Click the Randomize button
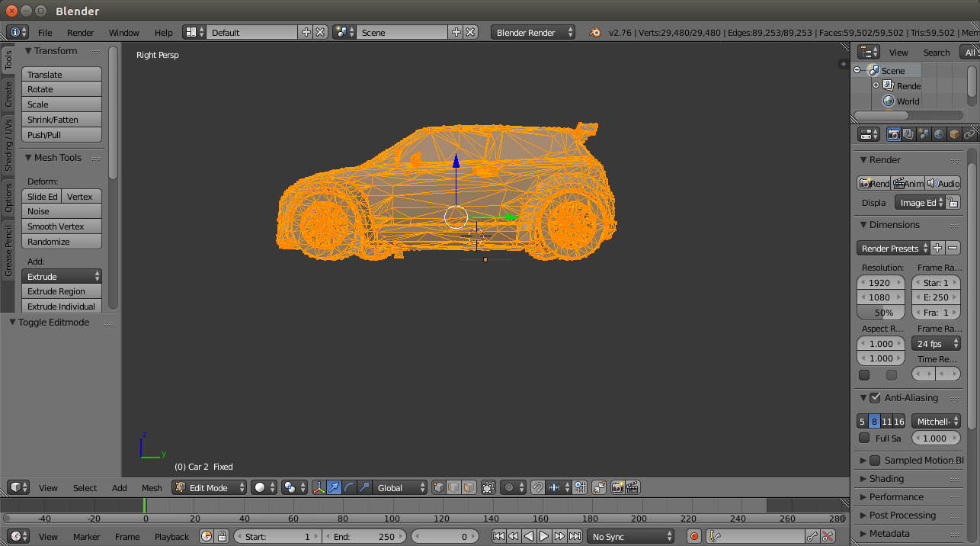The height and width of the screenshot is (546, 980). pyautogui.click(x=61, y=242)
